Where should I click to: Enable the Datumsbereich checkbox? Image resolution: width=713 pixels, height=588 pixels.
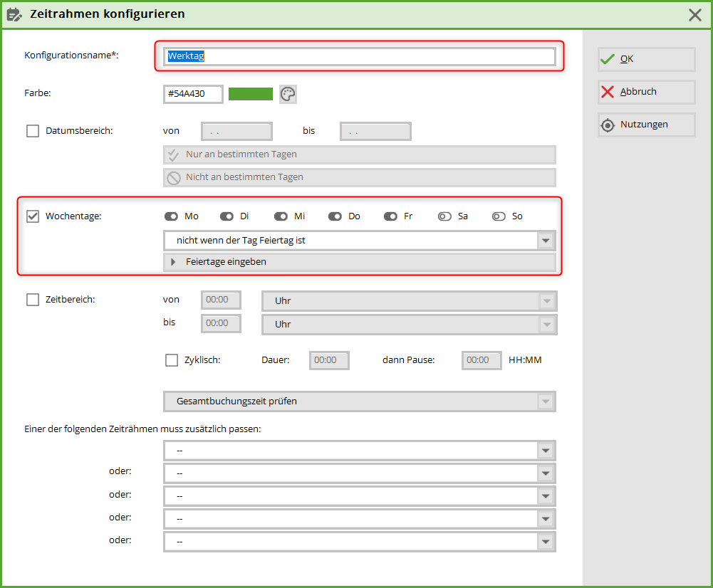(33, 131)
